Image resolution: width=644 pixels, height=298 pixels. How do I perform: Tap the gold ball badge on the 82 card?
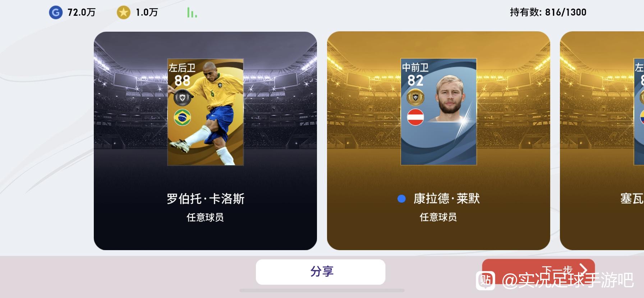[415, 97]
